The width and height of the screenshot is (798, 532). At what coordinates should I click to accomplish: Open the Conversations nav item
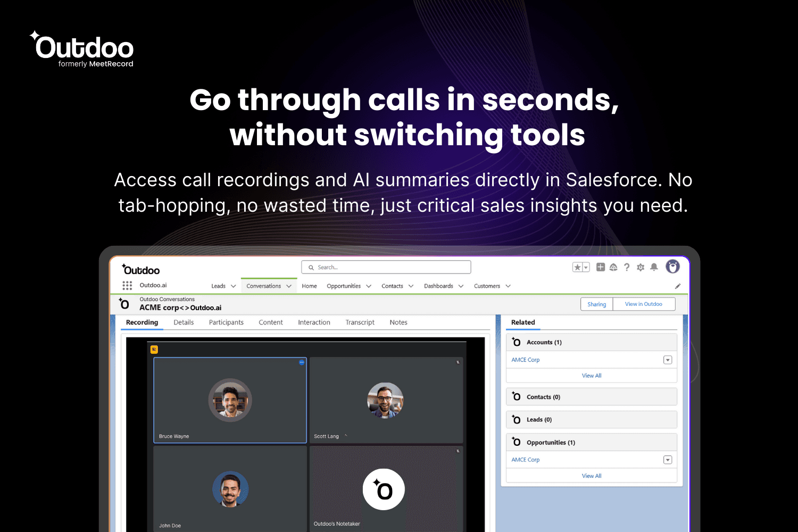coord(263,286)
